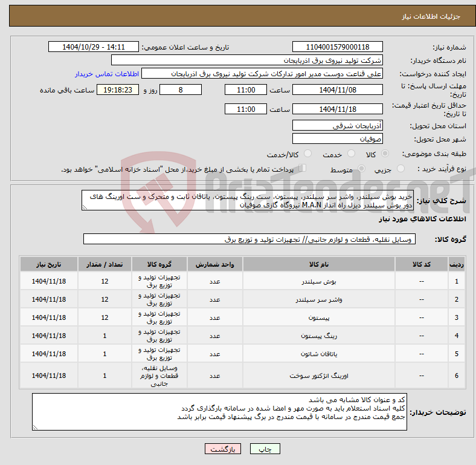Select the کالا/خدمت radio button

[308, 154]
